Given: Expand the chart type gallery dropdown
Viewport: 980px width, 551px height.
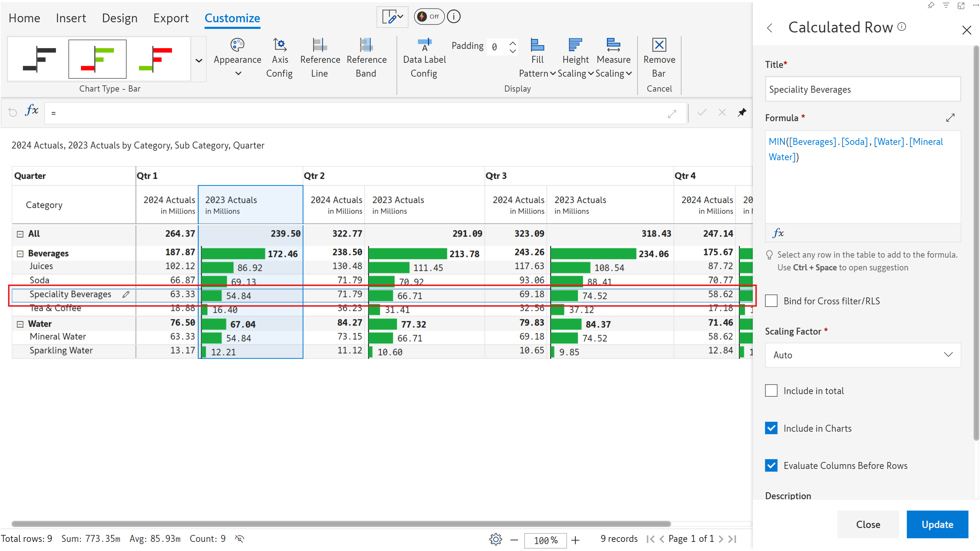Looking at the screenshot, I should click(199, 61).
